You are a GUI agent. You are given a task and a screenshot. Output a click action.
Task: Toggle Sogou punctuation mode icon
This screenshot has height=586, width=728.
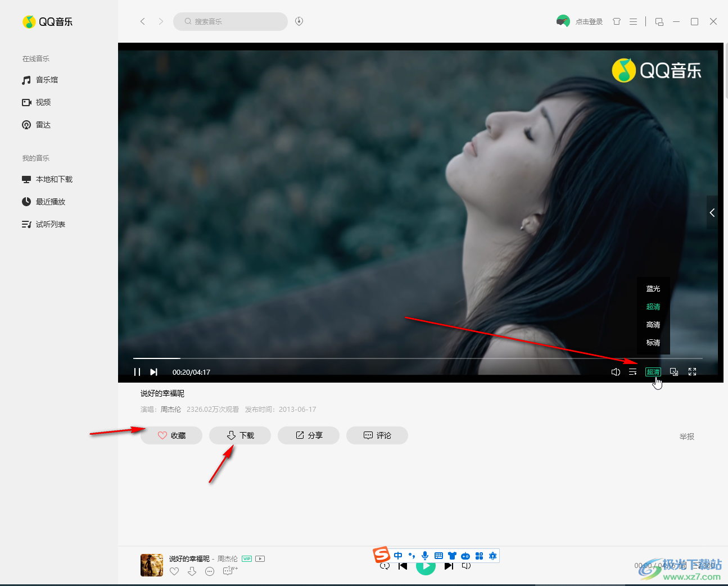412,556
